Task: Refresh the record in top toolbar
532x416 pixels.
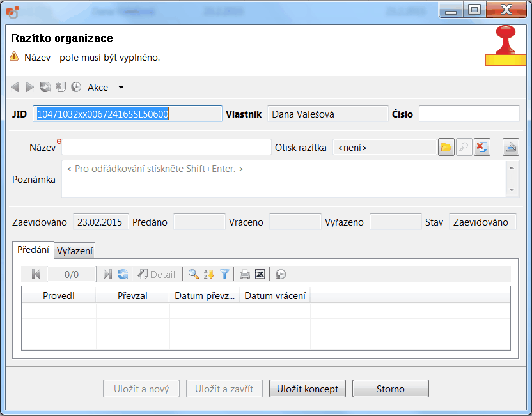Action: (x=45, y=87)
